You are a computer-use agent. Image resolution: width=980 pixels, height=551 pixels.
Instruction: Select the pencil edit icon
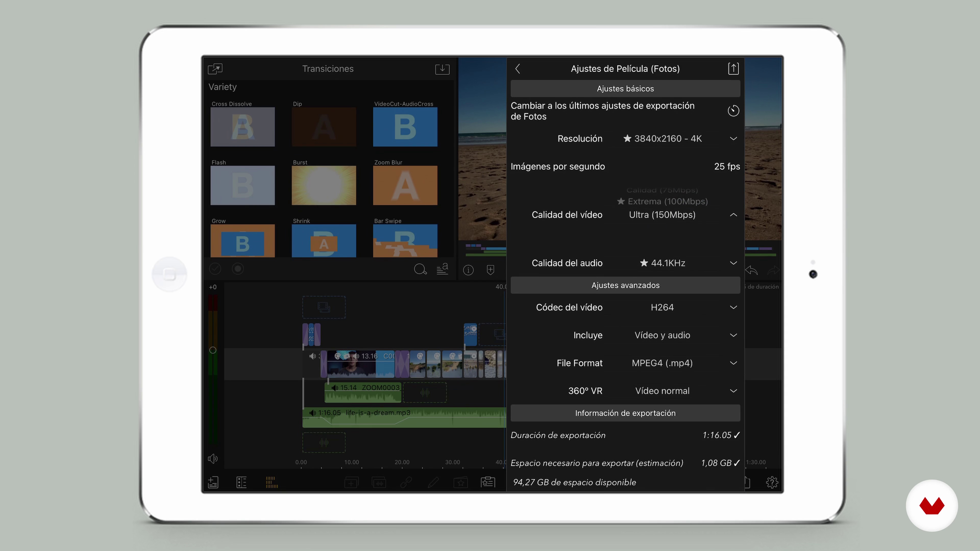point(433,483)
